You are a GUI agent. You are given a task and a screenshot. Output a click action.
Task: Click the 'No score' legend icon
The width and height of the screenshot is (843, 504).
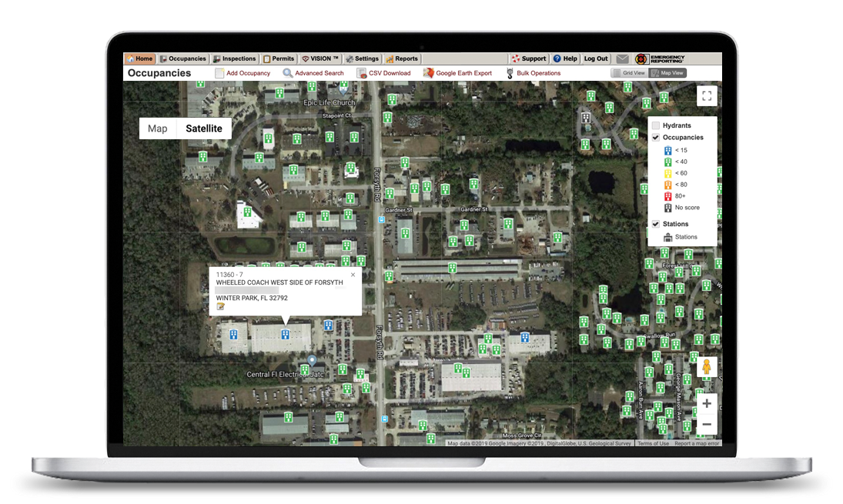[667, 208]
